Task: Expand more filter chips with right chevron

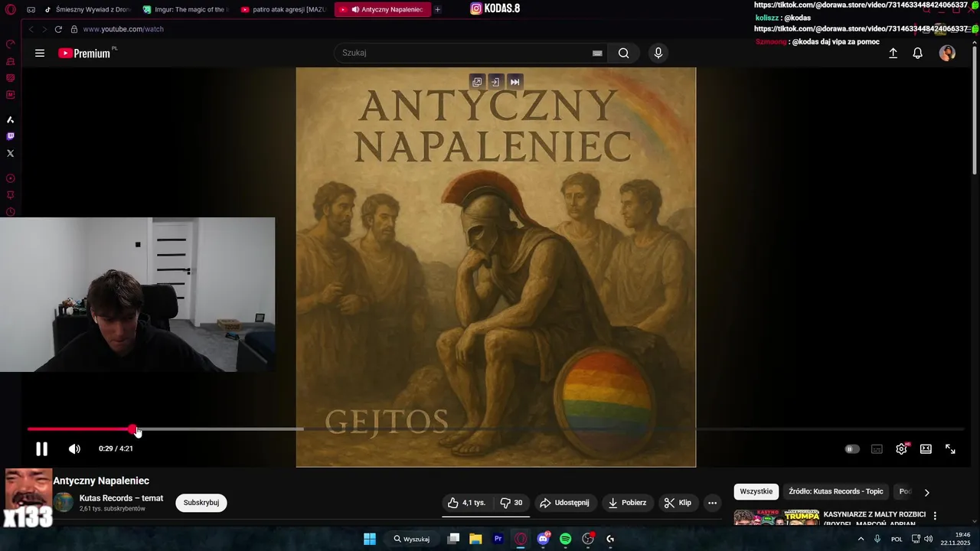Action: tap(926, 492)
